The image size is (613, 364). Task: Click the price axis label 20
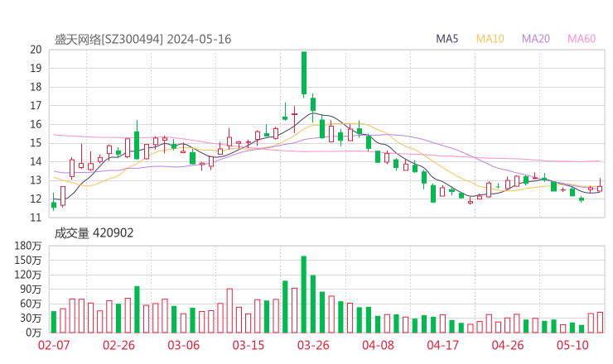36,50
